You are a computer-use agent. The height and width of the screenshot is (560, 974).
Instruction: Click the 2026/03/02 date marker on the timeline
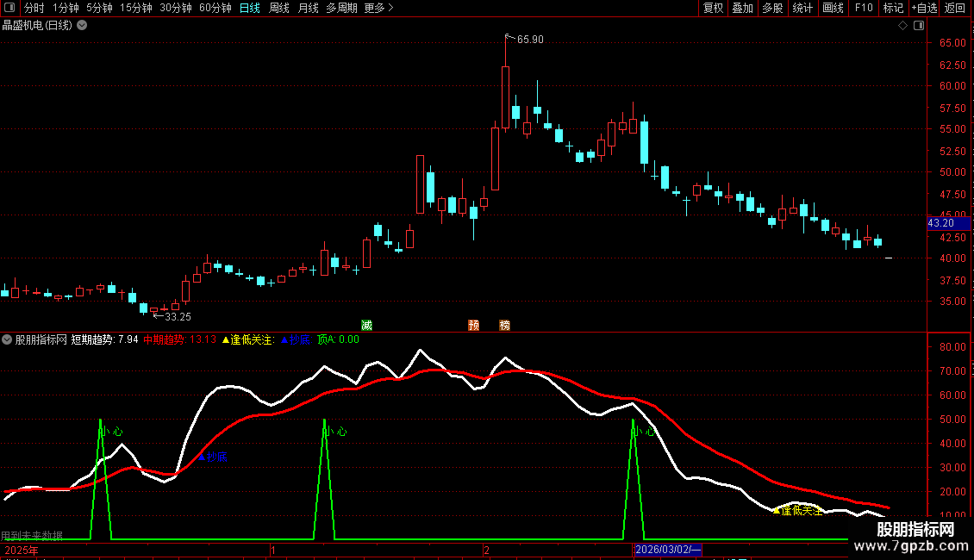point(668,550)
